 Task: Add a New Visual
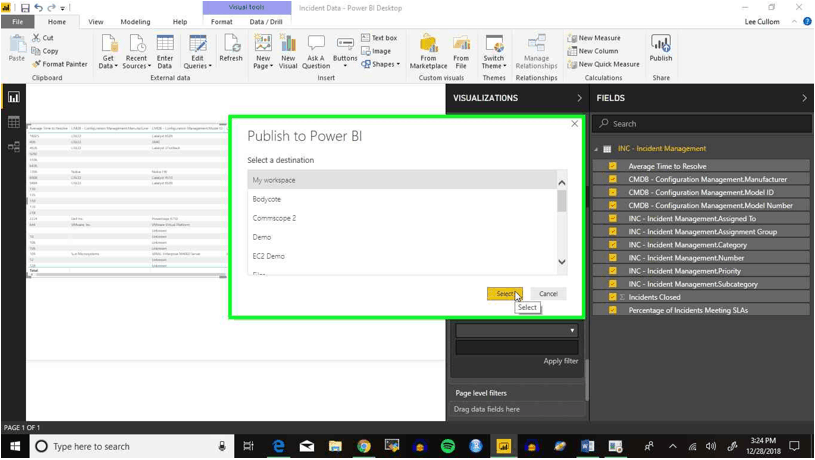click(288, 51)
